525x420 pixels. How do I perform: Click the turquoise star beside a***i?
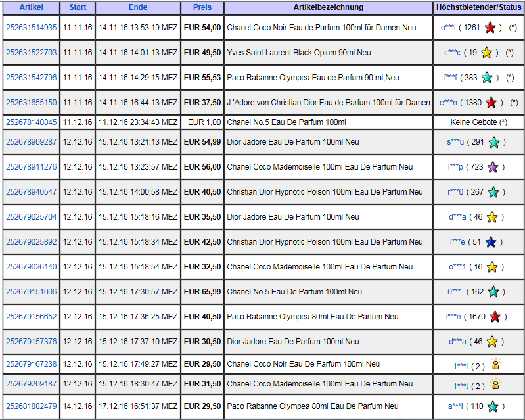click(x=493, y=406)
